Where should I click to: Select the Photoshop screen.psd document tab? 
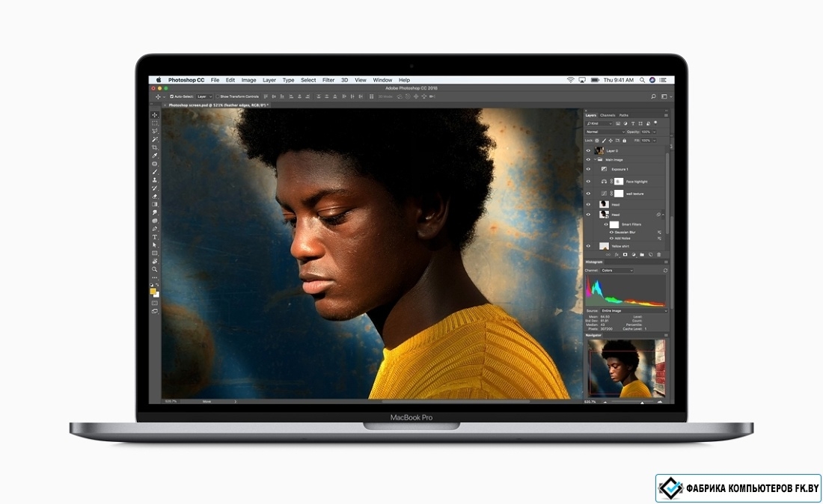point(218,105)
